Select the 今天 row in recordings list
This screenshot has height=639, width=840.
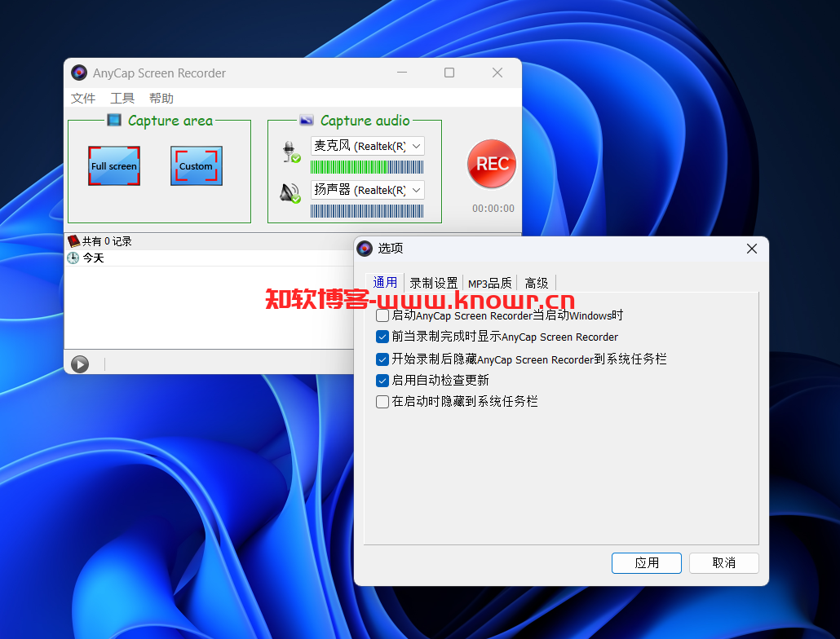point(209,258)
